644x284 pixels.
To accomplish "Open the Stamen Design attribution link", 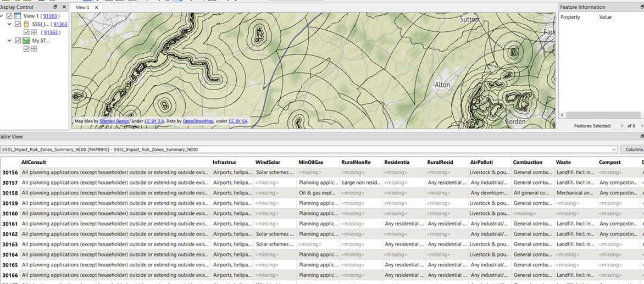I will [114, 121].
